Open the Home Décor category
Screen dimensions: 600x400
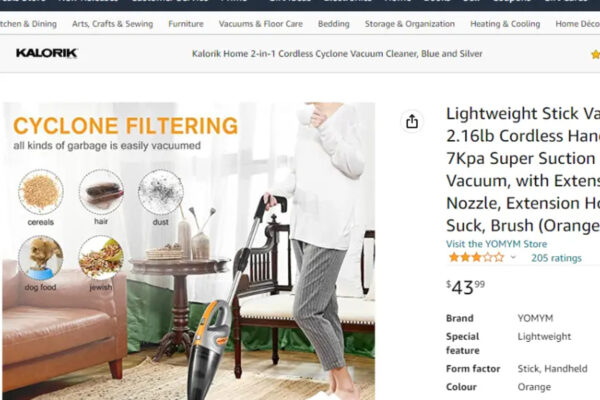577,24
